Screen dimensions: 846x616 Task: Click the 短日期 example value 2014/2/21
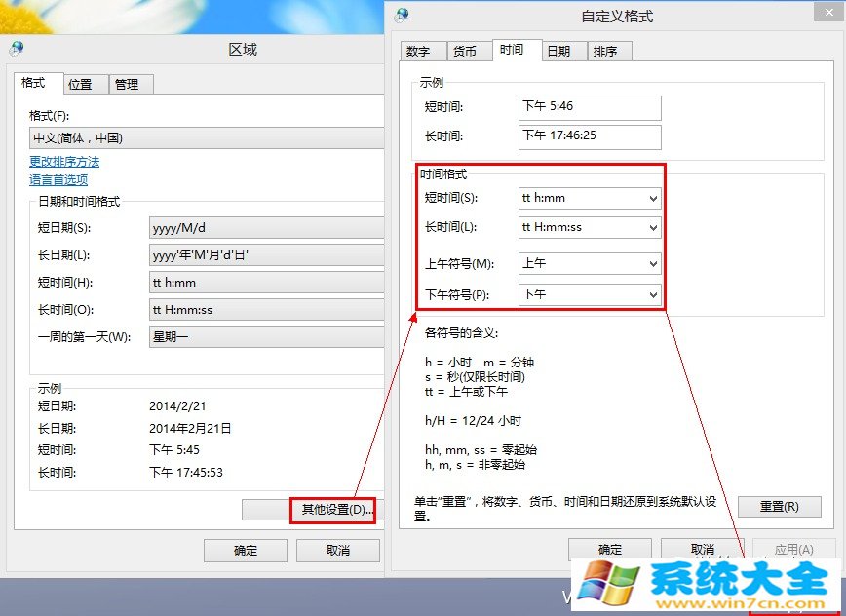(177, 406)
